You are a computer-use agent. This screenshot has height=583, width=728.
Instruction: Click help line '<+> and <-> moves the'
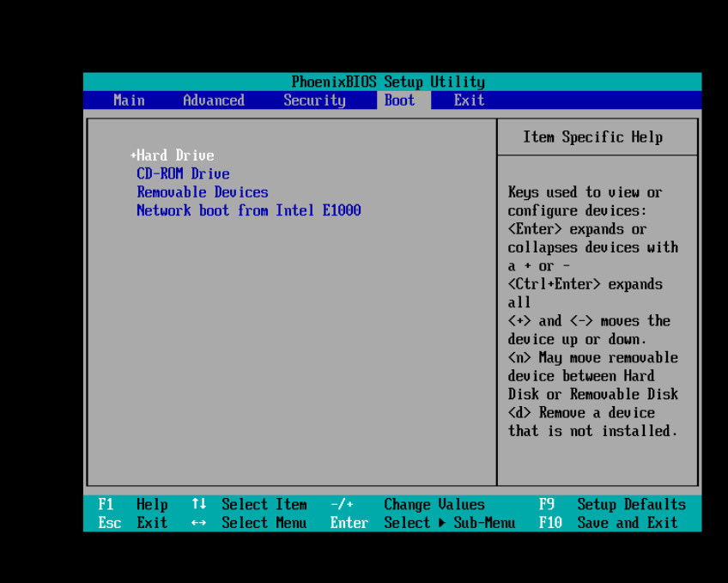click(x=589, y=321)
